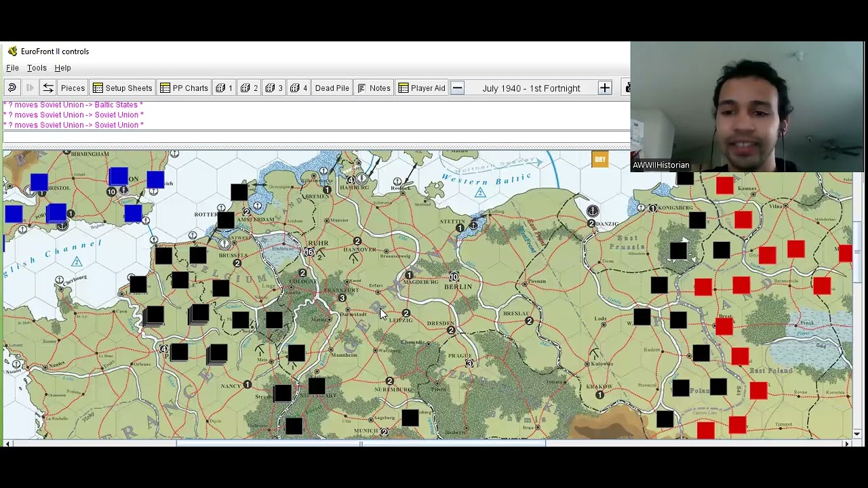Viewport: 868px width, 488px height.
Task: Roll dice button 1
Action: (224, 88)
